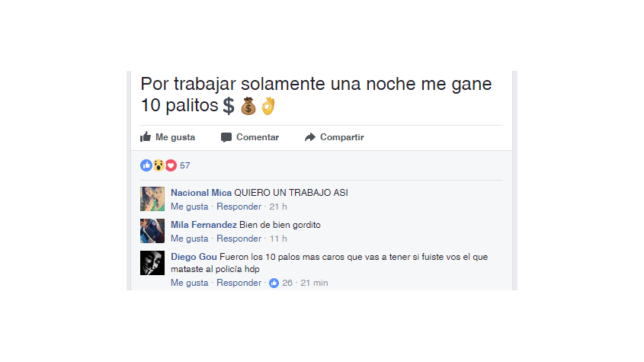Click the Compartir arrow icon

pyautogui.click(x=310, y=137)
